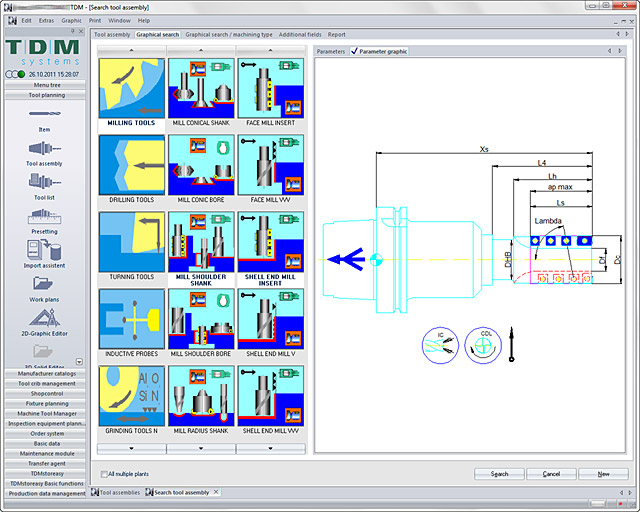Click the Cancel button
The height and width of the screenshot is (512, 640).
click(551, 474)
